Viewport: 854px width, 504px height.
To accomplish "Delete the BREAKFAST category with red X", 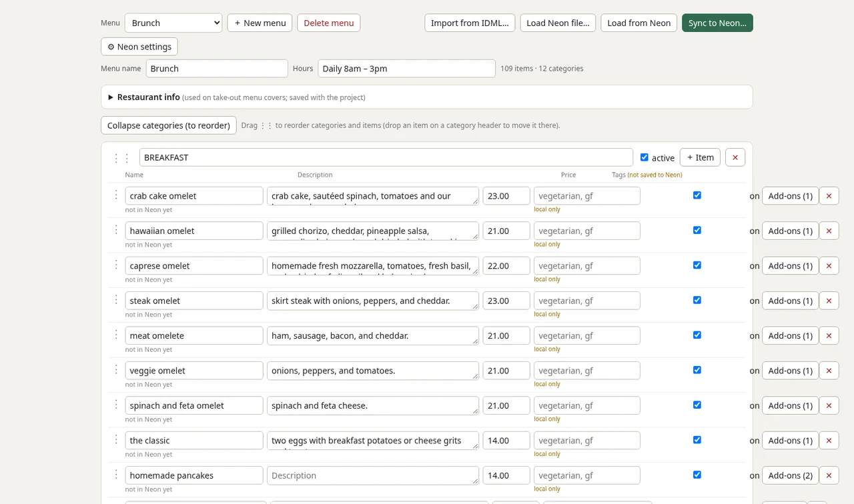I will (735, 157).
